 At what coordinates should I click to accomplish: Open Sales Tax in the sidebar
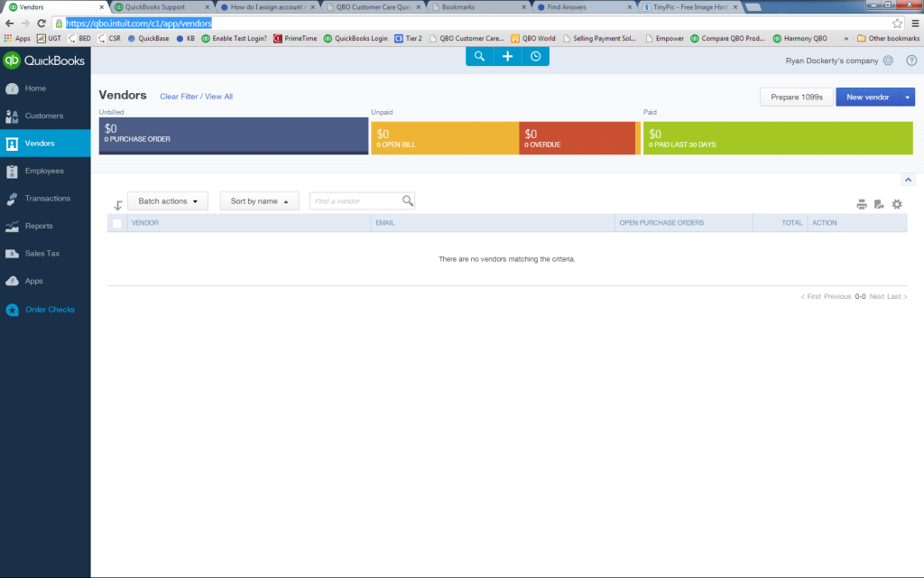[x=45, y=254]
